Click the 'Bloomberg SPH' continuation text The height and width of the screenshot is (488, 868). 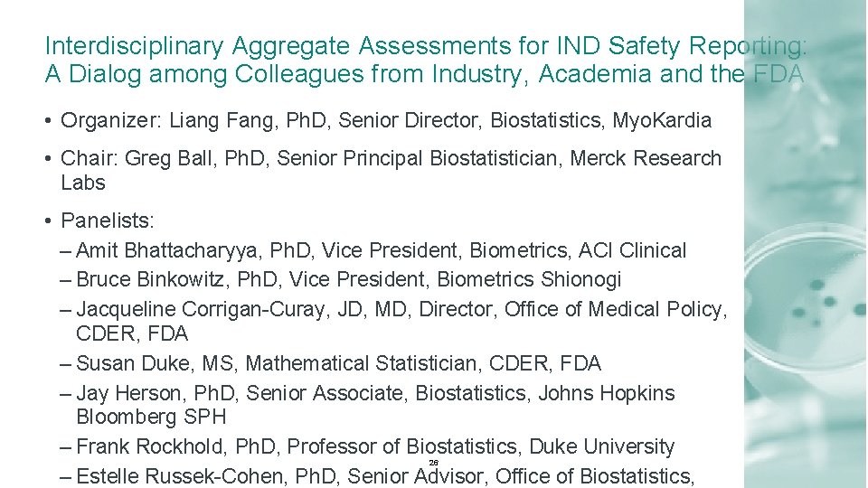coord(151,417)
